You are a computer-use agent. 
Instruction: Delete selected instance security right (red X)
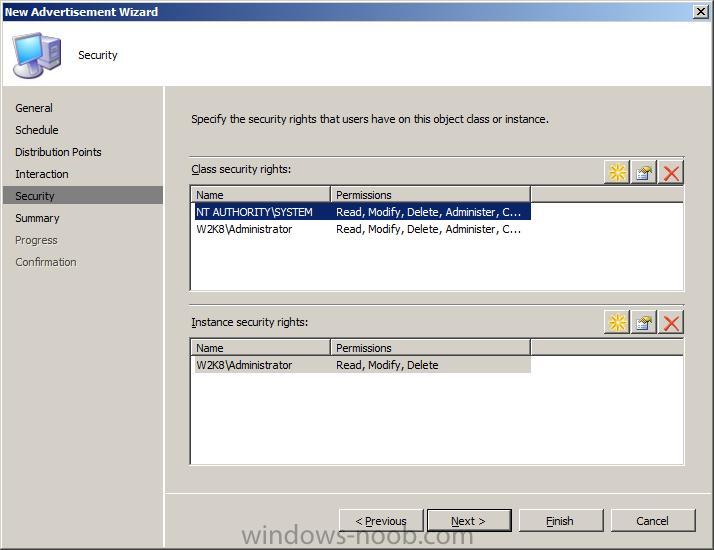(671, 322)
